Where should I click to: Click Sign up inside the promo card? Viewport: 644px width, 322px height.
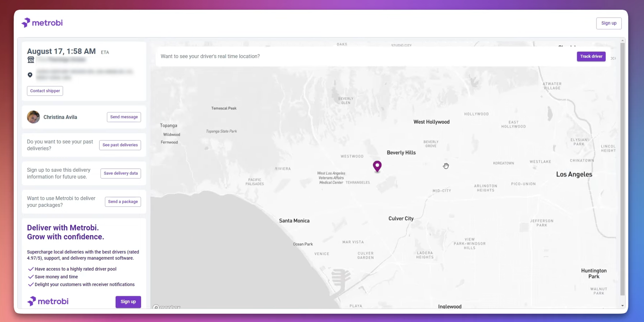(128, 302)
